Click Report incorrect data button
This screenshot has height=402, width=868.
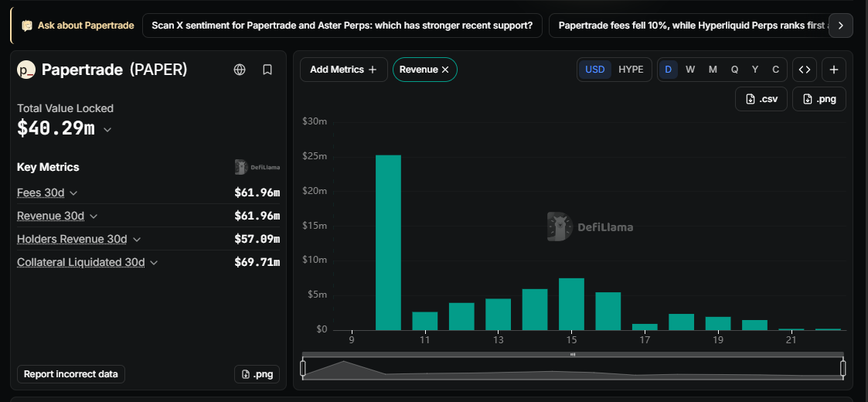(x=71, y=374)
